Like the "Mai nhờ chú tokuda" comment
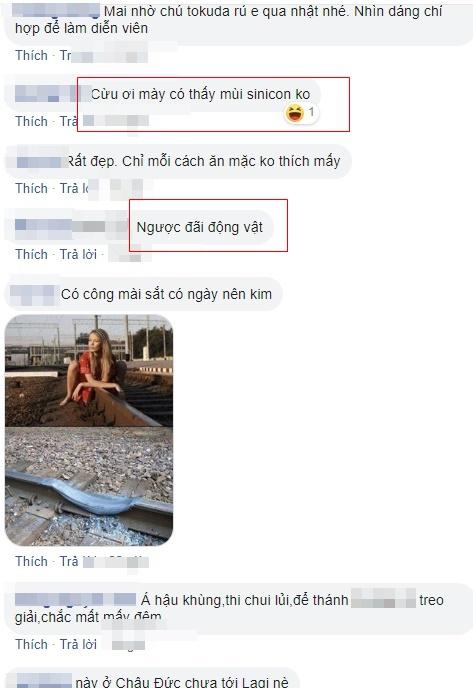 (31, 56)
